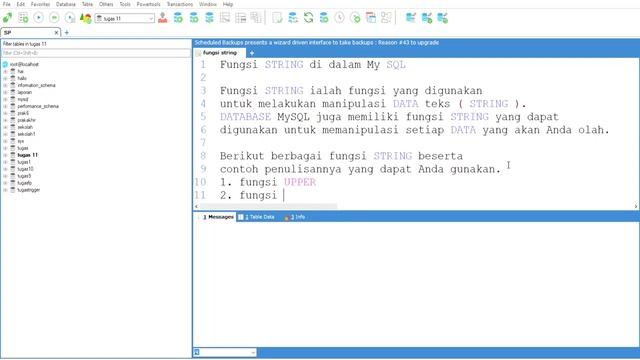Expand the sekolah database node
640x360 pixels.
[5, 127]
